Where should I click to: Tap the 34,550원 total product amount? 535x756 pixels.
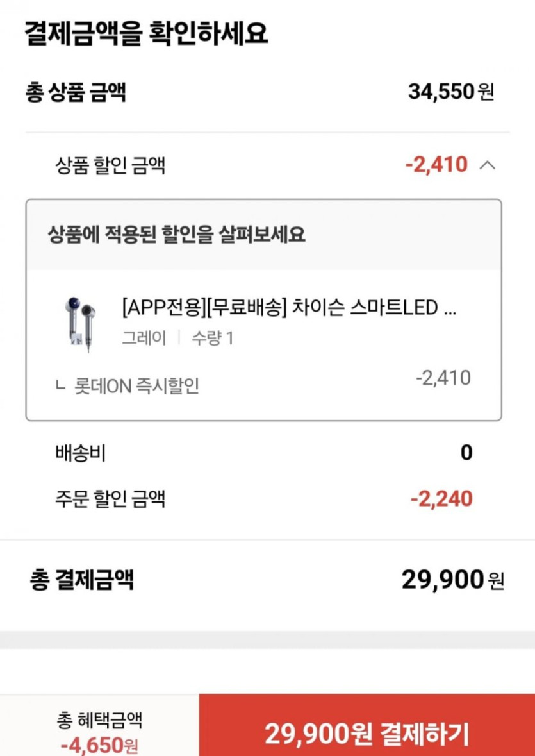click(450, 92)
